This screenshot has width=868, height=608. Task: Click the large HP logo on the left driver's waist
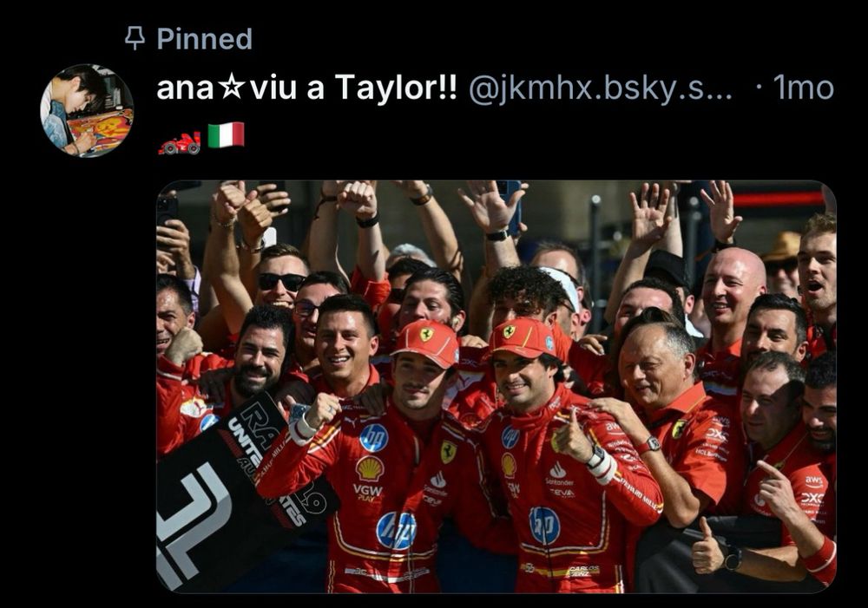(397, 531)
